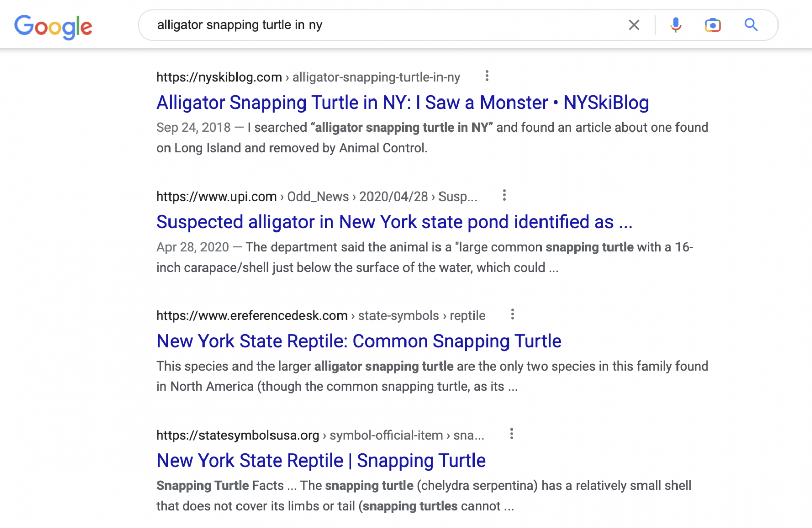Open options menu for the ereferencedesk result
The image size is (812, 528).
pos(512,314)
